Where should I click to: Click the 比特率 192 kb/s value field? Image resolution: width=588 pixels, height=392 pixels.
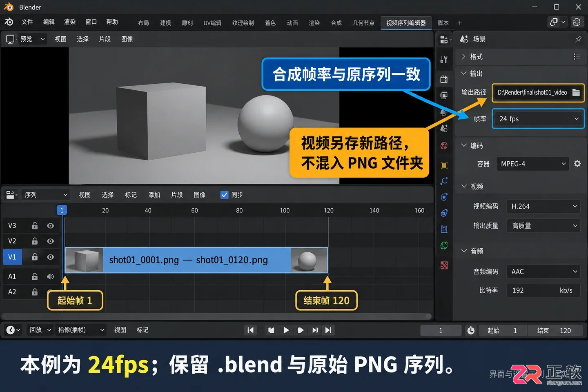pos(543,290)
